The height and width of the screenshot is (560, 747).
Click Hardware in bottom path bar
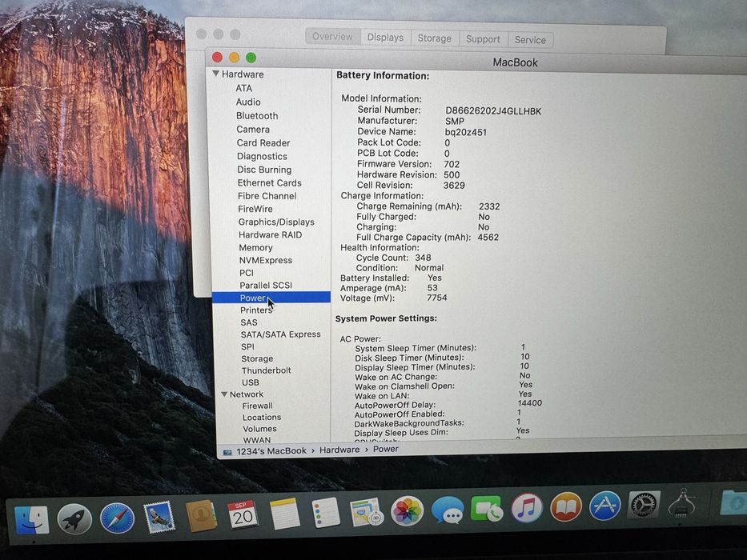pyautogui.click(x=339, y=450)
